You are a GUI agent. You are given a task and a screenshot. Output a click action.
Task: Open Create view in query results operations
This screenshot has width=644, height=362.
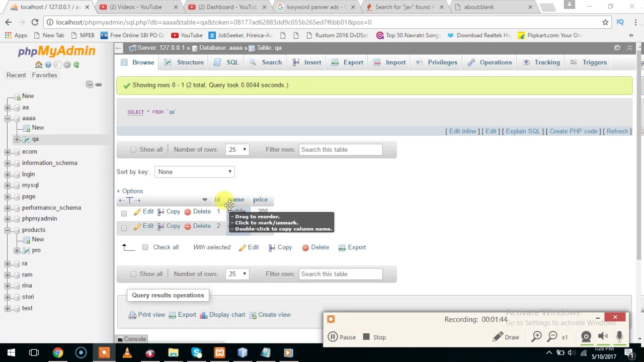(x=270, y=315)
